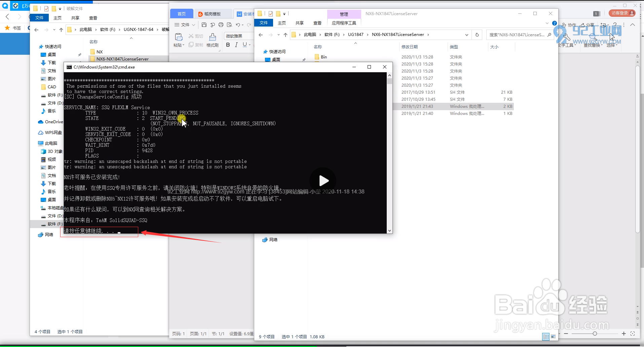Click the WPS paste clipboard icon
The height and width of the screenshot is (347, 644).
pos(179,37)
